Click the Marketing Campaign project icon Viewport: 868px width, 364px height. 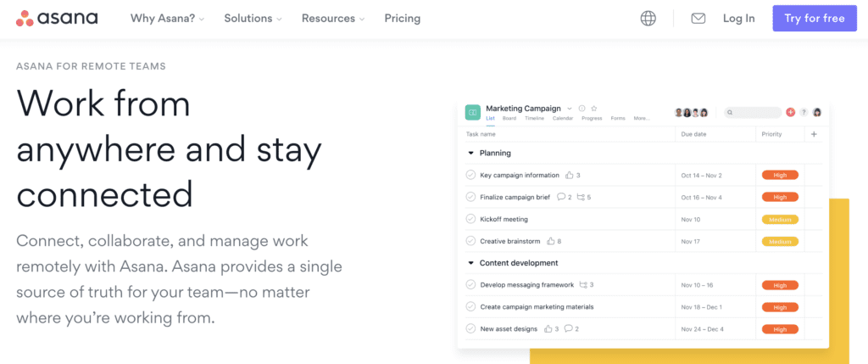click(x=473, y=113)
